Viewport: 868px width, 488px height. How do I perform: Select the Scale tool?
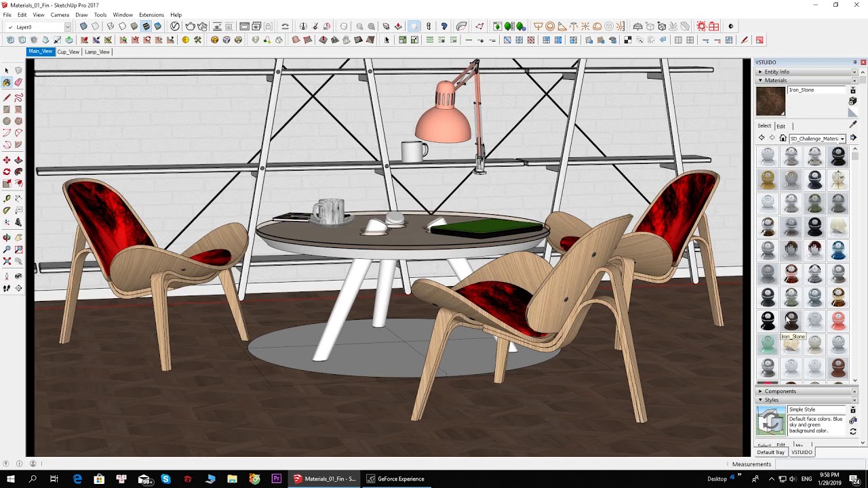[x=7, y=183]
